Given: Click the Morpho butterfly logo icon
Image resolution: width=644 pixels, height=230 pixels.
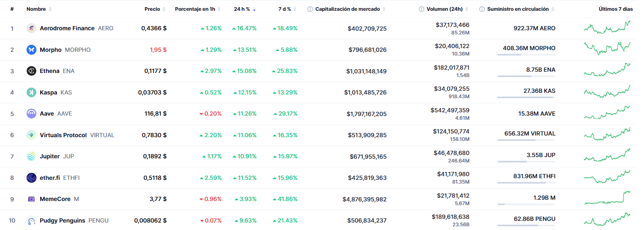Looking at the screenshot, I should point(31,50).
